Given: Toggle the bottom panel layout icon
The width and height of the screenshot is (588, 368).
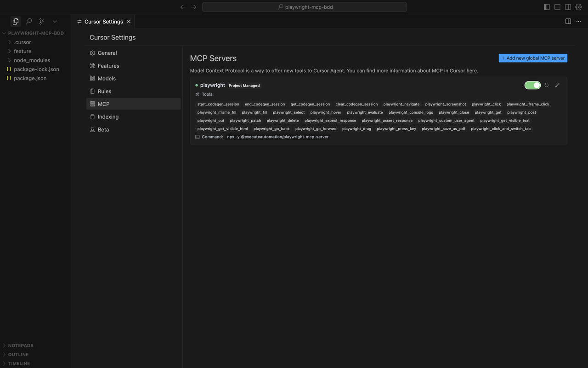Looking at the screenshot, I should (557, 7).
